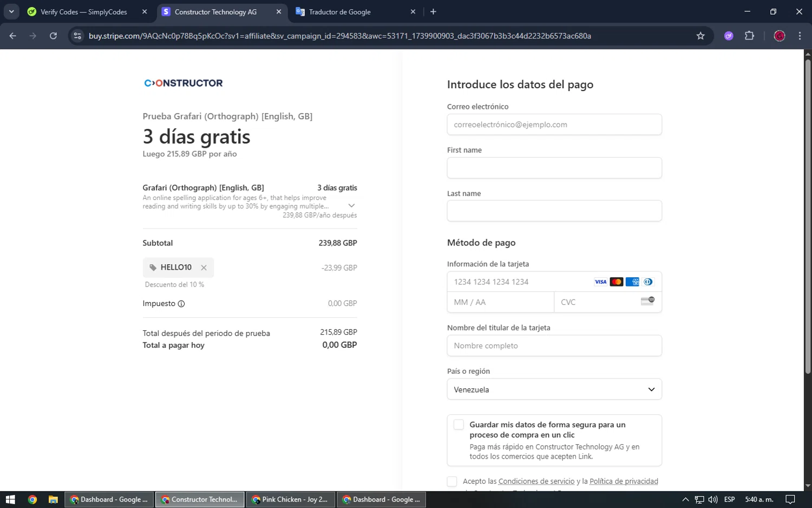Open the Chrome profile avatar

tap(780, 36)
